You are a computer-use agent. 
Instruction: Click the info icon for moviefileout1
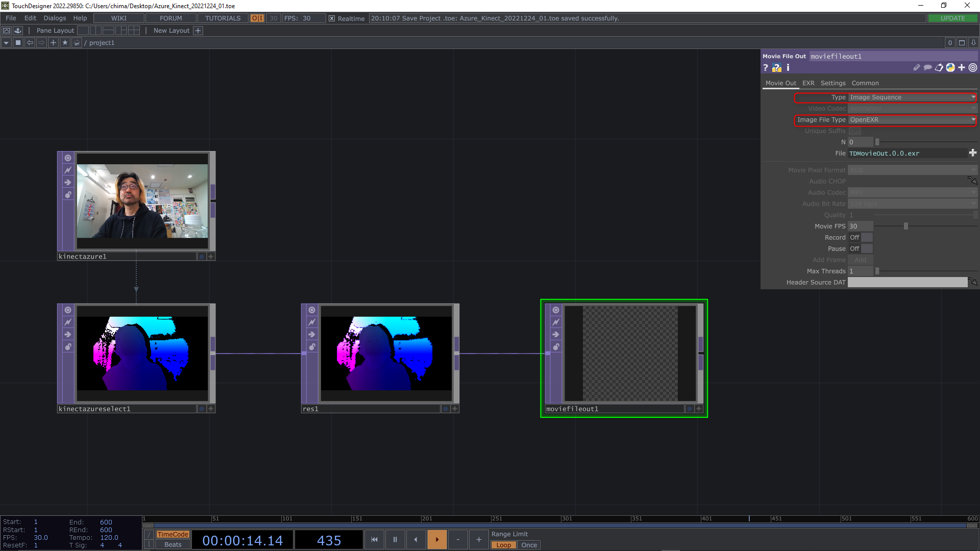[788, 67]
